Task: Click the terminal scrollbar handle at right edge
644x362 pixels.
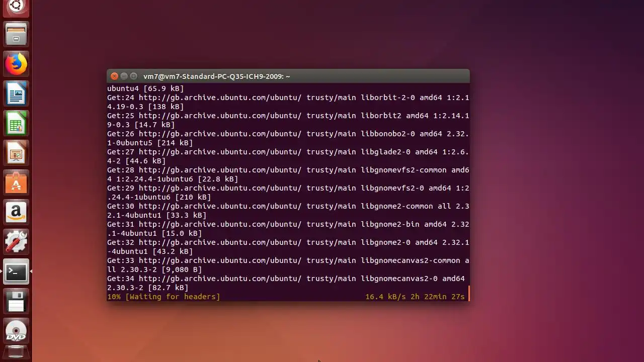Action: click(x=468, y=293)
